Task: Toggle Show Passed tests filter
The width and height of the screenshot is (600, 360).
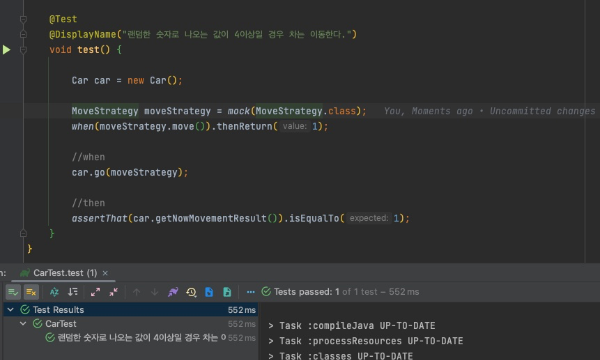Action: tap(13, 292)
